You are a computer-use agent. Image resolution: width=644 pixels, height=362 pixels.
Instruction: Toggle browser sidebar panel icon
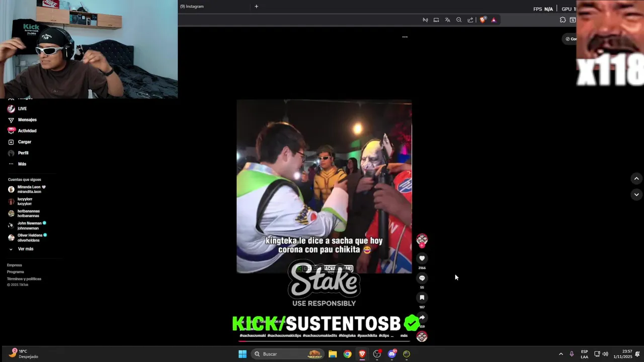[573, 20]
